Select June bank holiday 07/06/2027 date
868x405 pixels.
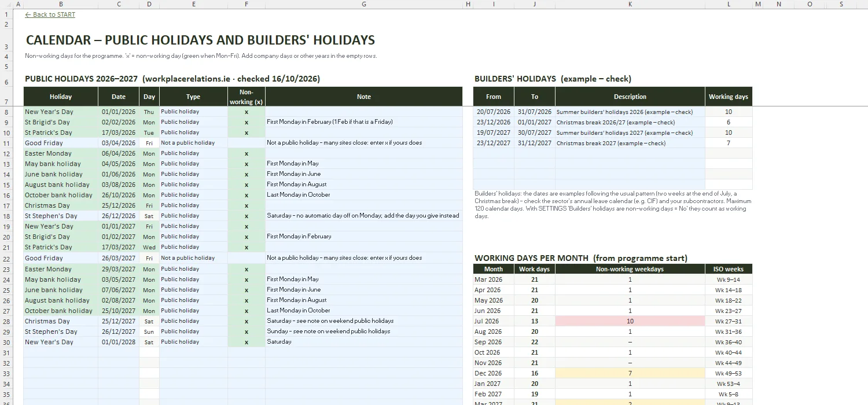(x=119, y=290)
